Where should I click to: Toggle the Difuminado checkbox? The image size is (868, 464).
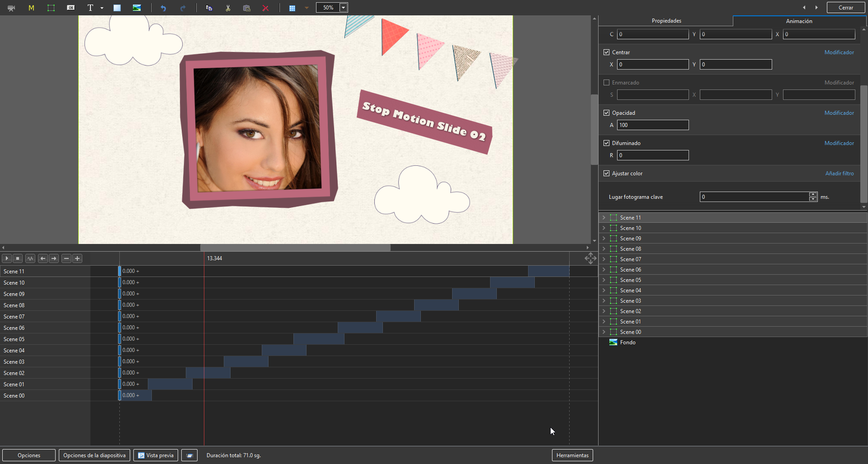(606, 143)
